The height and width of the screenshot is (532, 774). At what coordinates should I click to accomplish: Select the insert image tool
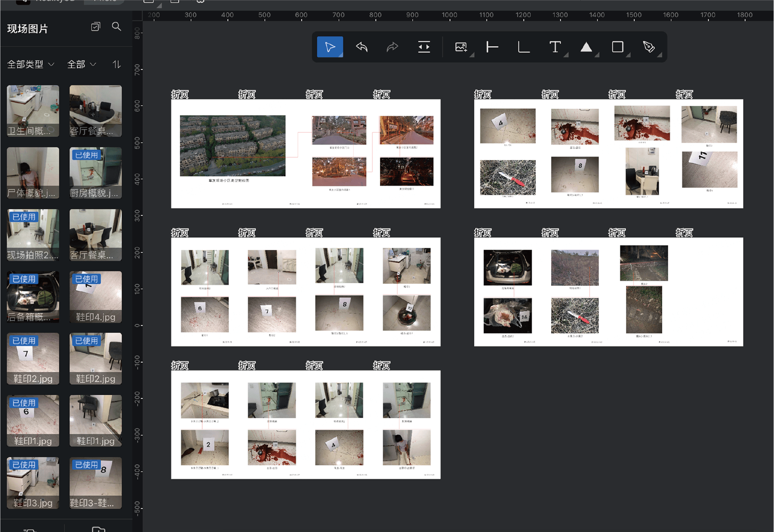click(461, 47)
